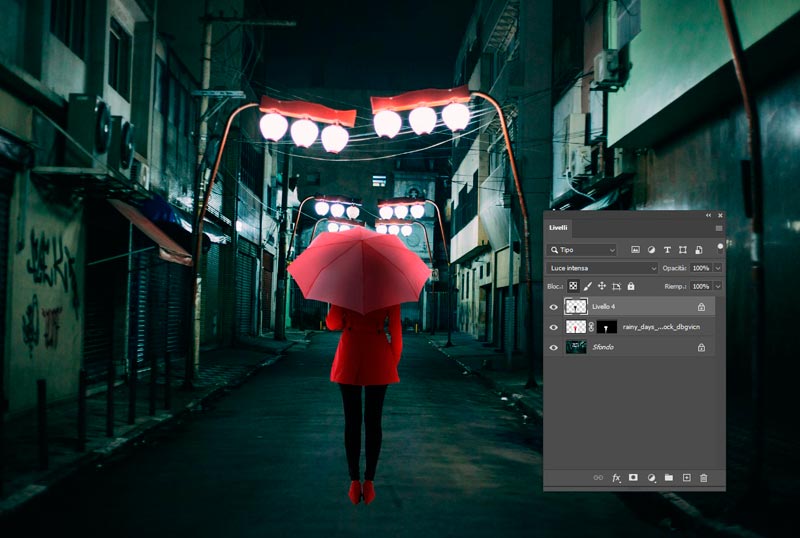Click the Opacità 100% value field
The height and width of the screenshot is (538, 800).
(x=701, y=268)
